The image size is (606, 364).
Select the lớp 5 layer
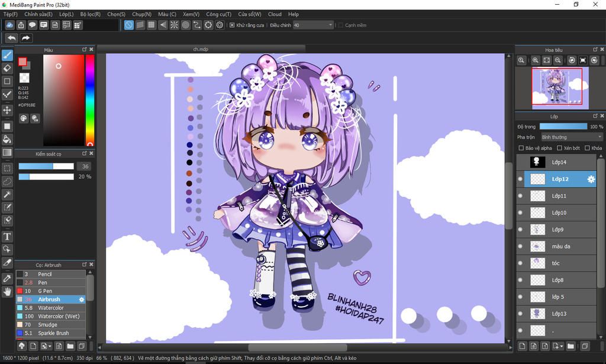click(556, 297)
